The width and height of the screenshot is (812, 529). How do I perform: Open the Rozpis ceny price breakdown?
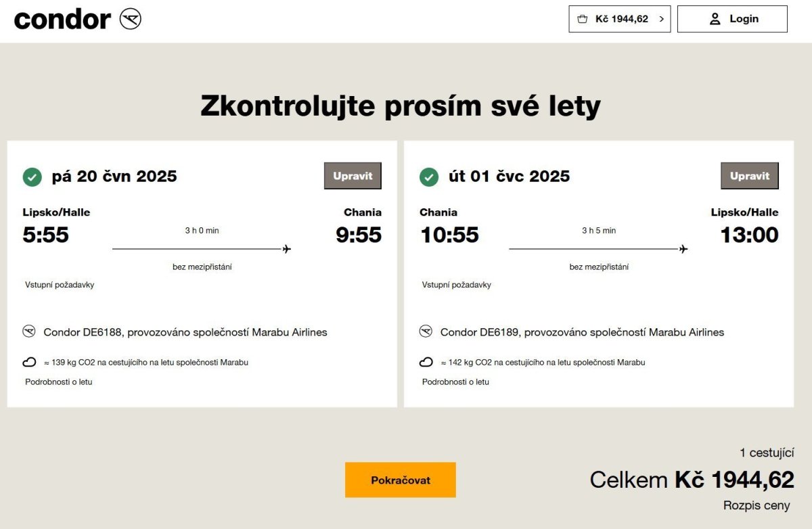coord(756,505)
